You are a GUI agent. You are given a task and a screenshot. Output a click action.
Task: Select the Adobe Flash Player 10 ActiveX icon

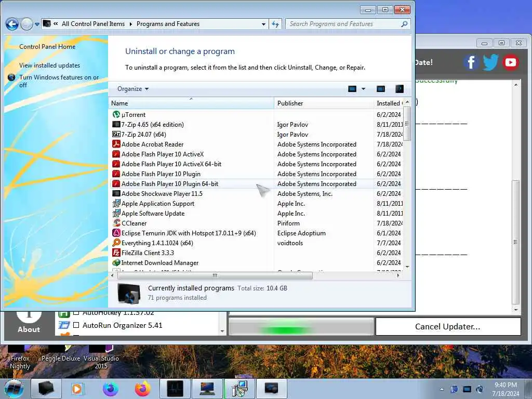point(116,154)
